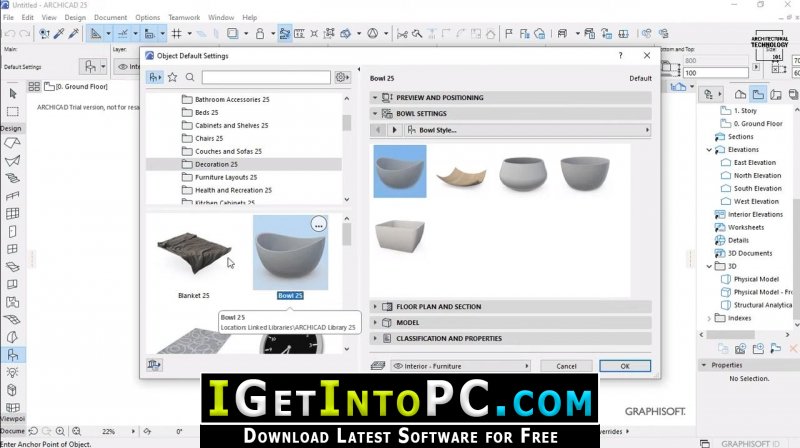Click the help question mark in dialog
Image resolution: width=800 pixels, height=448 pixels.
tap(620, 55)
